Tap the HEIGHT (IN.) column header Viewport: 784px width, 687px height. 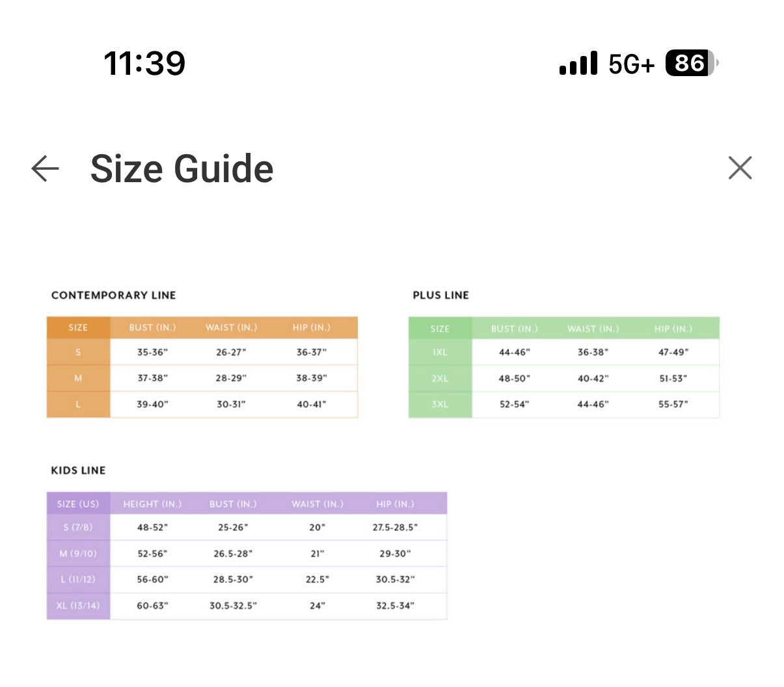point(152,504)
